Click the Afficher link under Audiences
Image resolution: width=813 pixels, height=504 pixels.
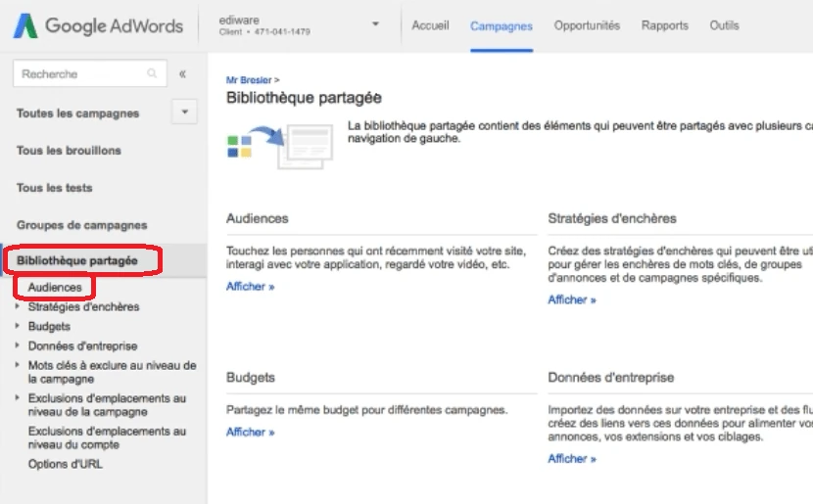coord(250,287)
